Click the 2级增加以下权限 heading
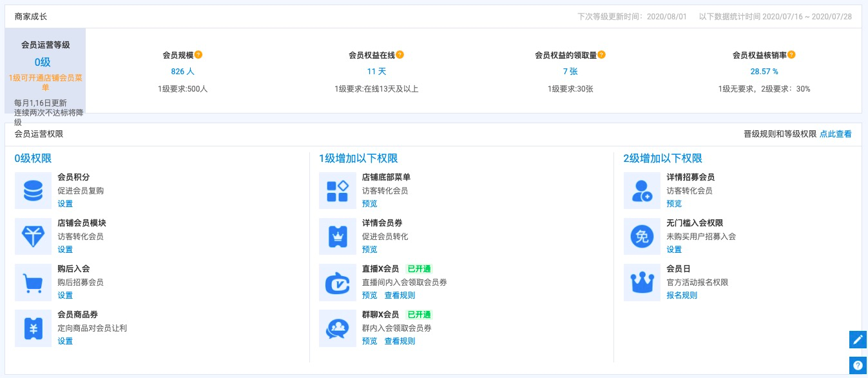The image size is (868, 378). click(663, 159)
